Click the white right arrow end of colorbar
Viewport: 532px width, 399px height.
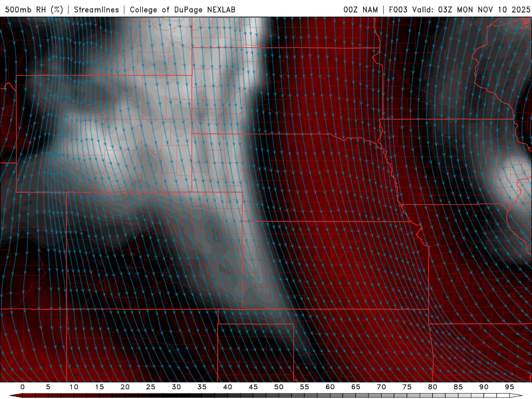(516, 396)
